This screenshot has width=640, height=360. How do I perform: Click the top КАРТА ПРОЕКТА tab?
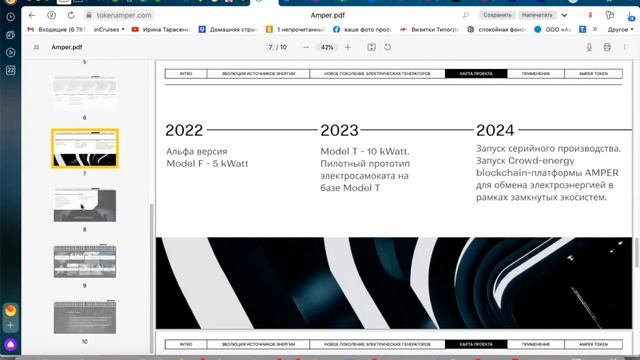click(476, 74)
